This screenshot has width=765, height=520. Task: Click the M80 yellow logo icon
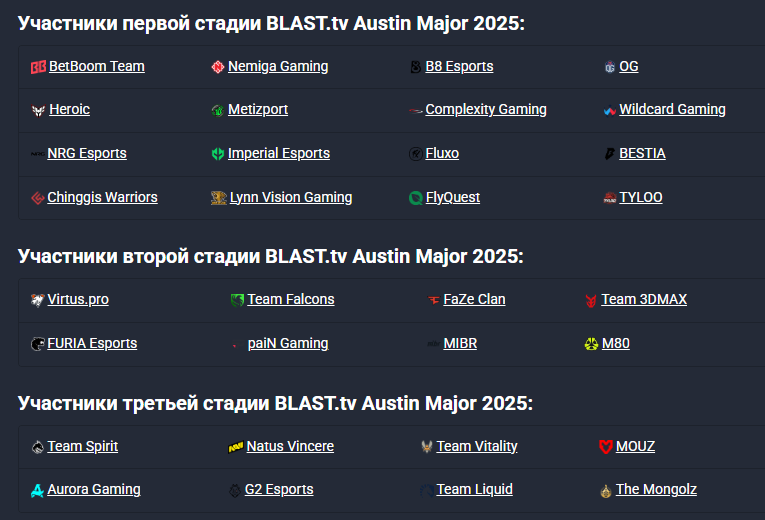(591, 344)
